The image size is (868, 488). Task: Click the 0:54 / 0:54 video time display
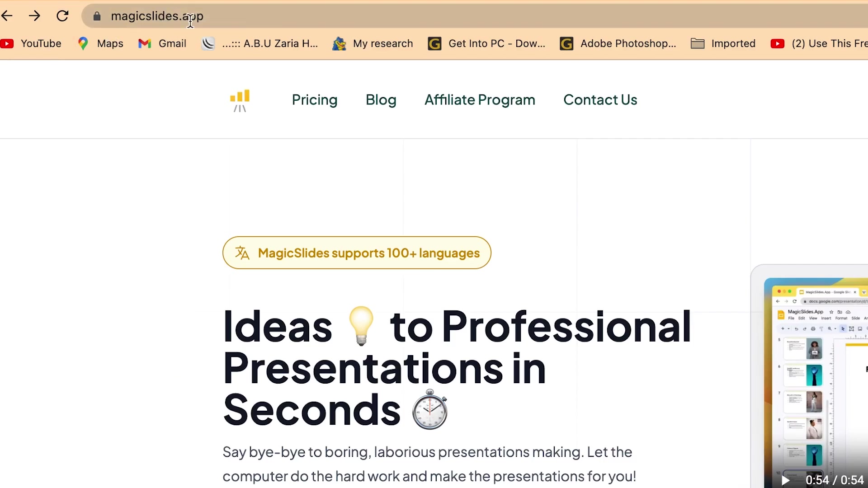(835, 480)
